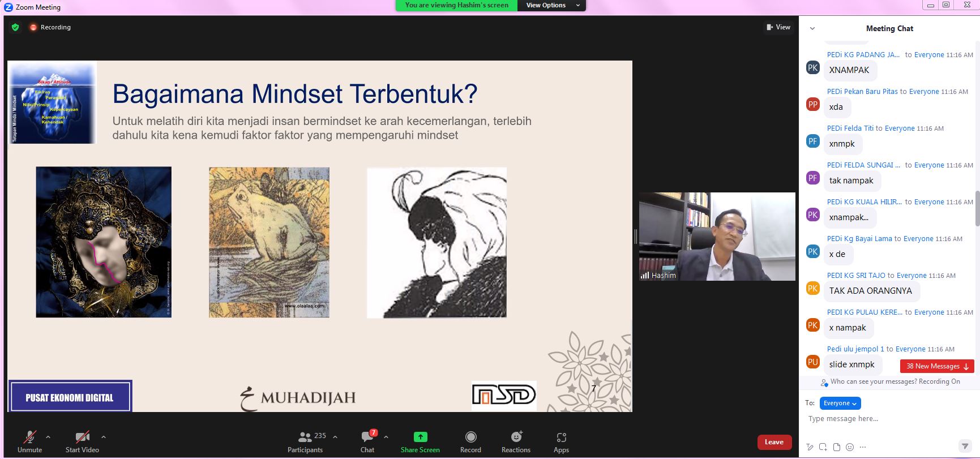
Task: Jump to 38 New Messages
Action: (937, 366)
